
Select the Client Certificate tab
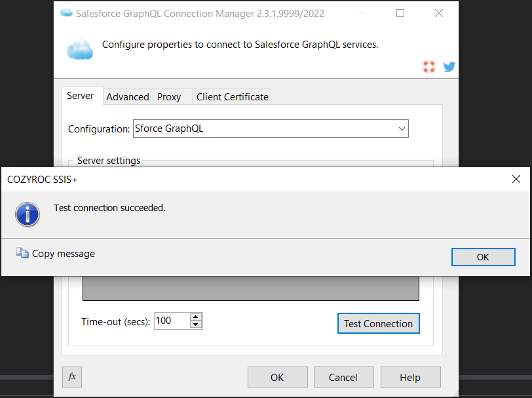(232, 96)
